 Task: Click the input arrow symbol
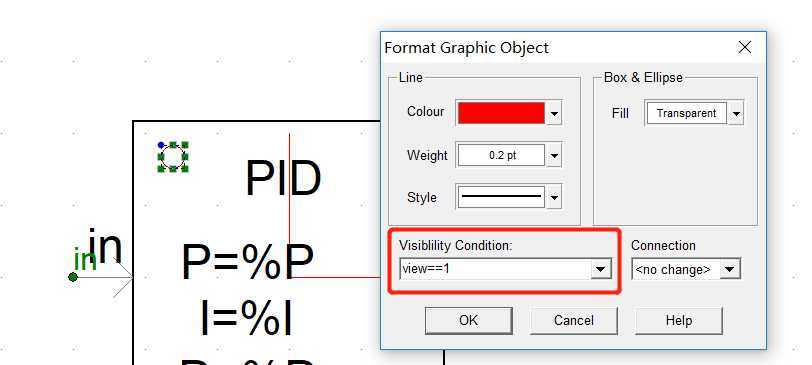coord(122,278)
